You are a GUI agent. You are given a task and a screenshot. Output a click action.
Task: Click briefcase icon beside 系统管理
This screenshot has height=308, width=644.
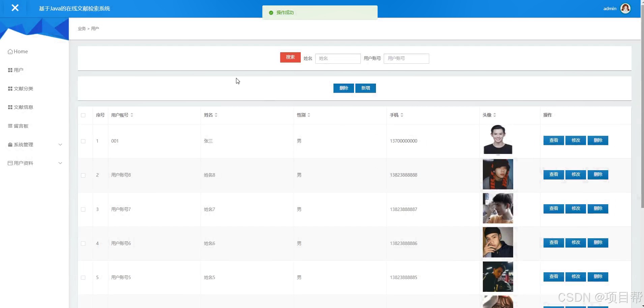[10, 145]
